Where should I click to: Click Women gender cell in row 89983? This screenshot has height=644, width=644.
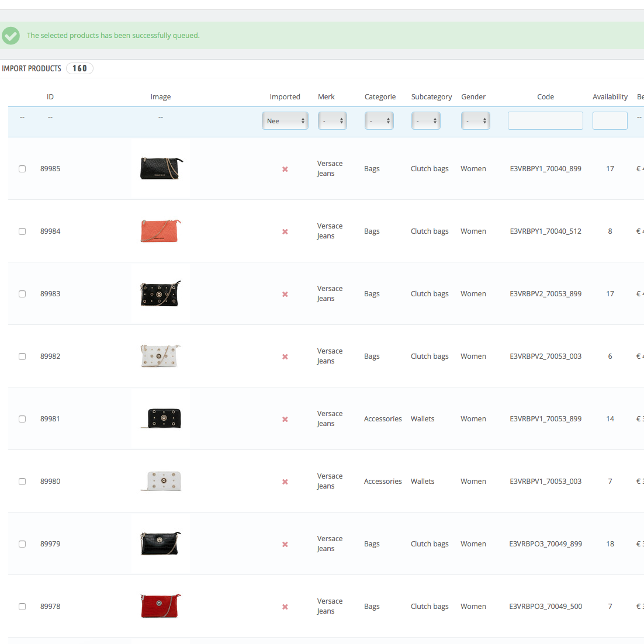pyautogui.click(x=473, y=293)
